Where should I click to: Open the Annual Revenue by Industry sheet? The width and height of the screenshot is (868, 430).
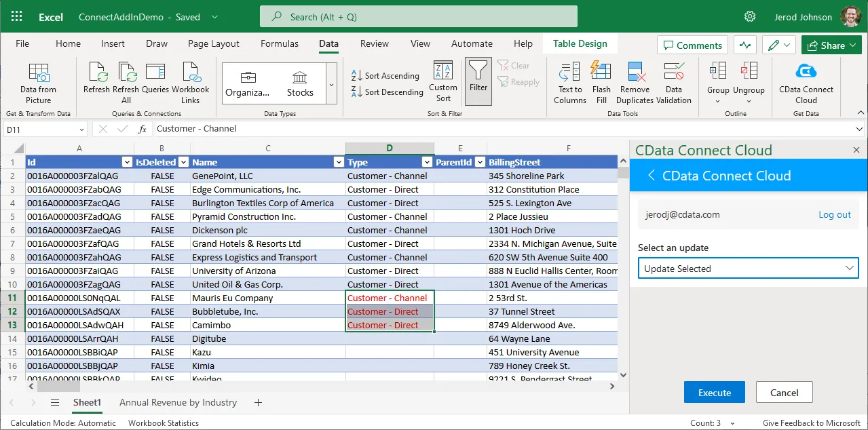coord(178,402)
